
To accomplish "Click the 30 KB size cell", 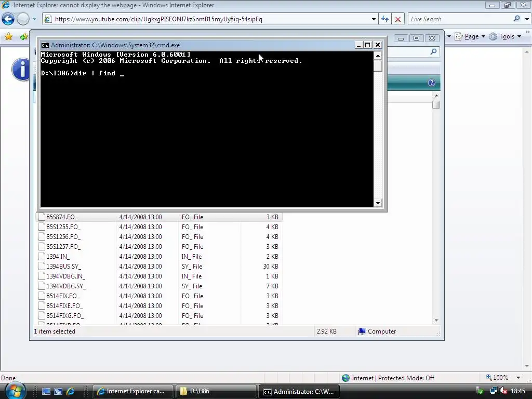I will (x=270, y=267).
